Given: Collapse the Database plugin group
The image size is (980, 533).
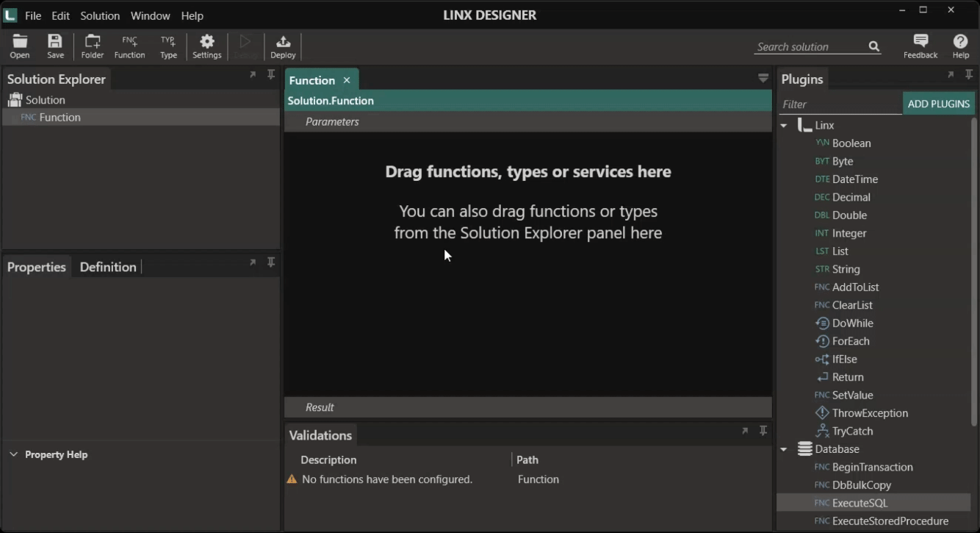Looking at the screenshot, I should [x=784, y=449].
